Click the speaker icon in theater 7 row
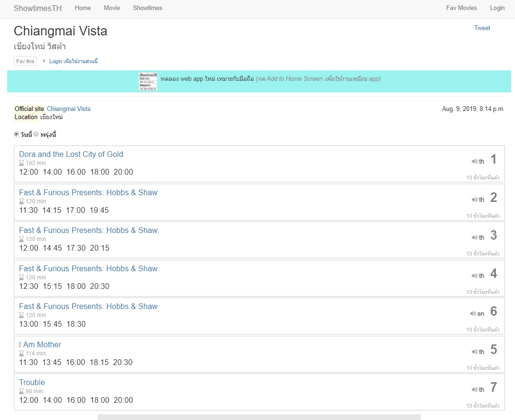This screenshot has width=515, height=420. (x=475, y=389)
